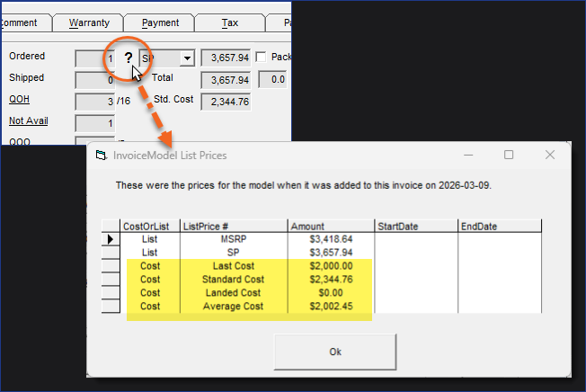The image size is (586, 392).
Task: Close the InvoiceModel List Prices dialog
Action: click(x=550, y=155)
